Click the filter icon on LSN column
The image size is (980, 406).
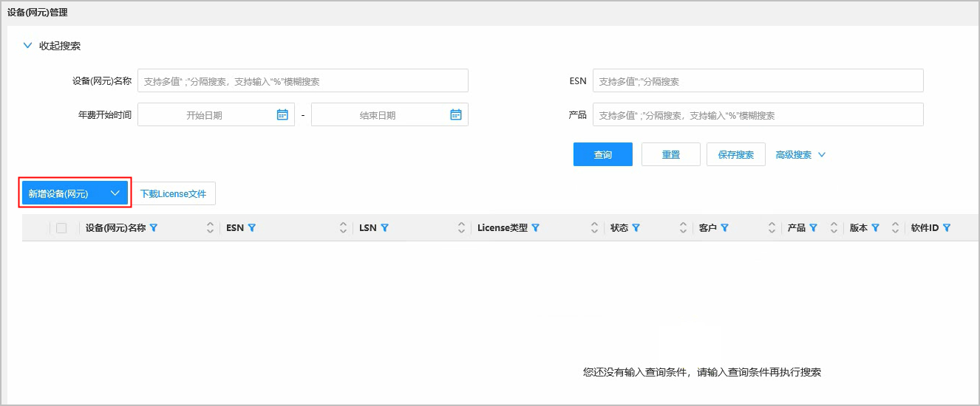[384, 228]
